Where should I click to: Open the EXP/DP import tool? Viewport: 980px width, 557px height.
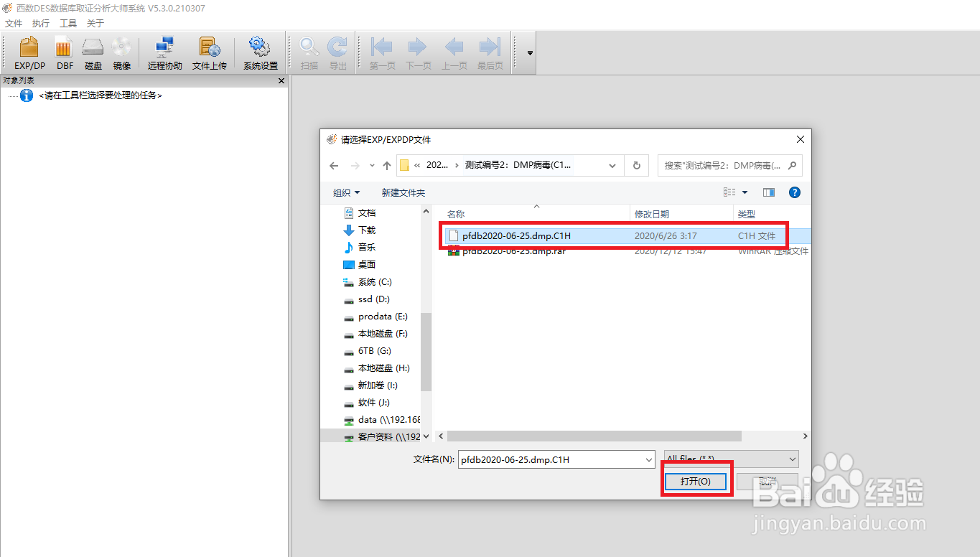coord(29,54)
